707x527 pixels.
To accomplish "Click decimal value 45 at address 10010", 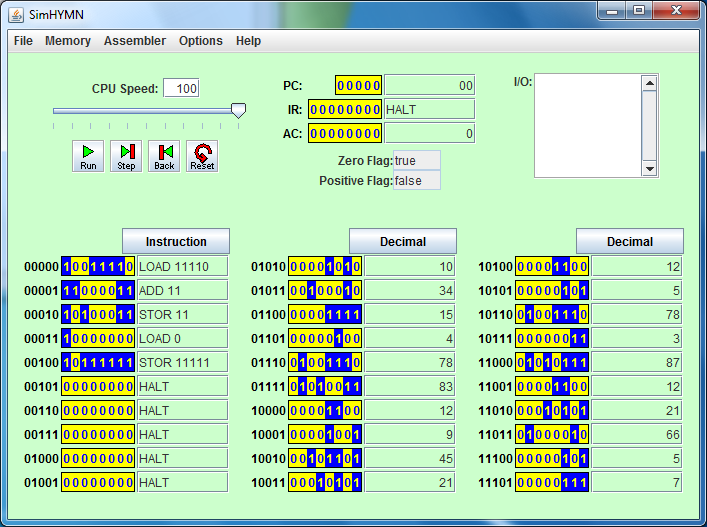I will [410, 458].
